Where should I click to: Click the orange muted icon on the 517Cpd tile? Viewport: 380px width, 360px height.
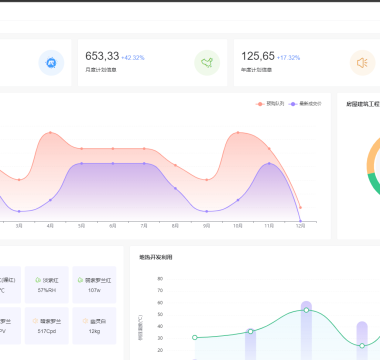point(35,321)
